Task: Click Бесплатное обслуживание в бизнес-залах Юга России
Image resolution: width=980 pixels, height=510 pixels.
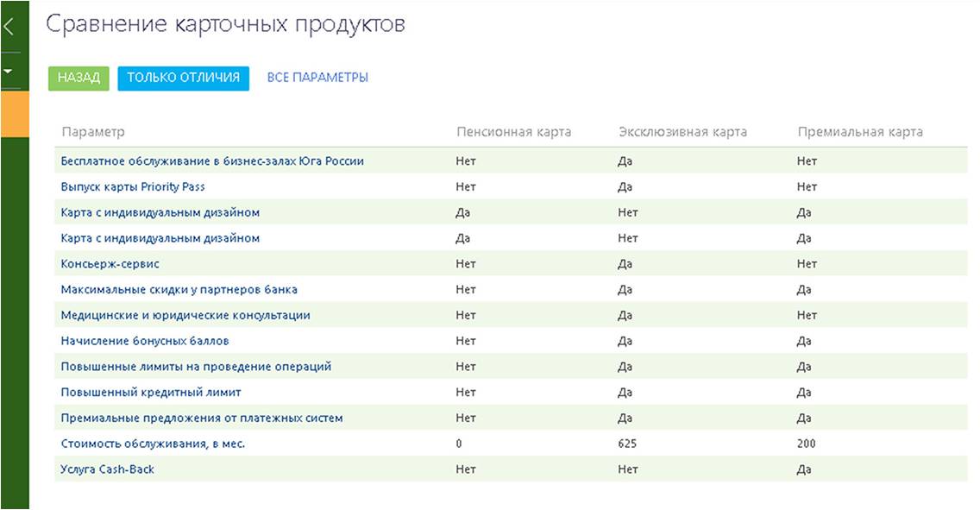Action: 212,161
